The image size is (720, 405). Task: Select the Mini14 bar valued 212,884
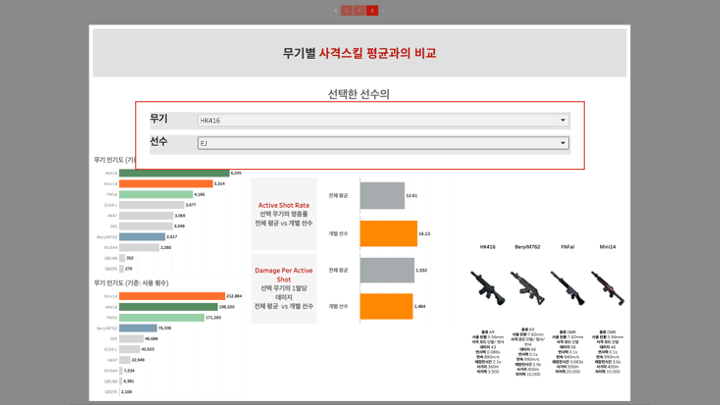(x=172, y=296)
